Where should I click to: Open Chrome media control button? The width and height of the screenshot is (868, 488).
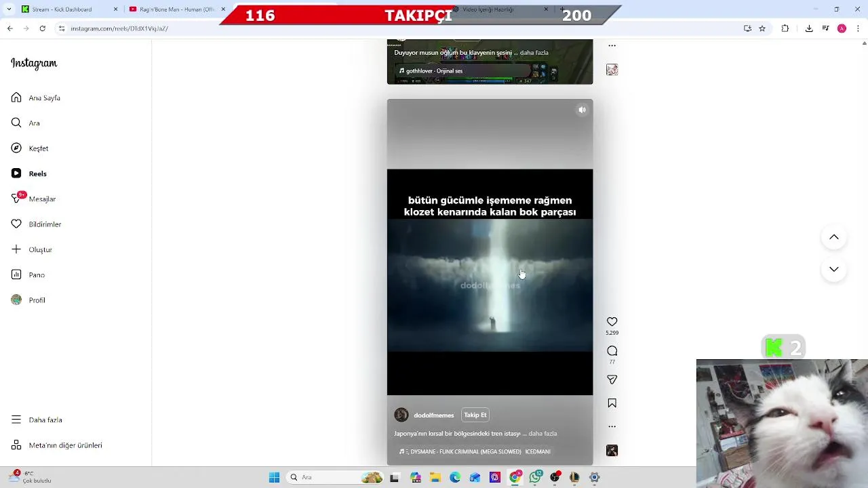click(x=825, y=28)
